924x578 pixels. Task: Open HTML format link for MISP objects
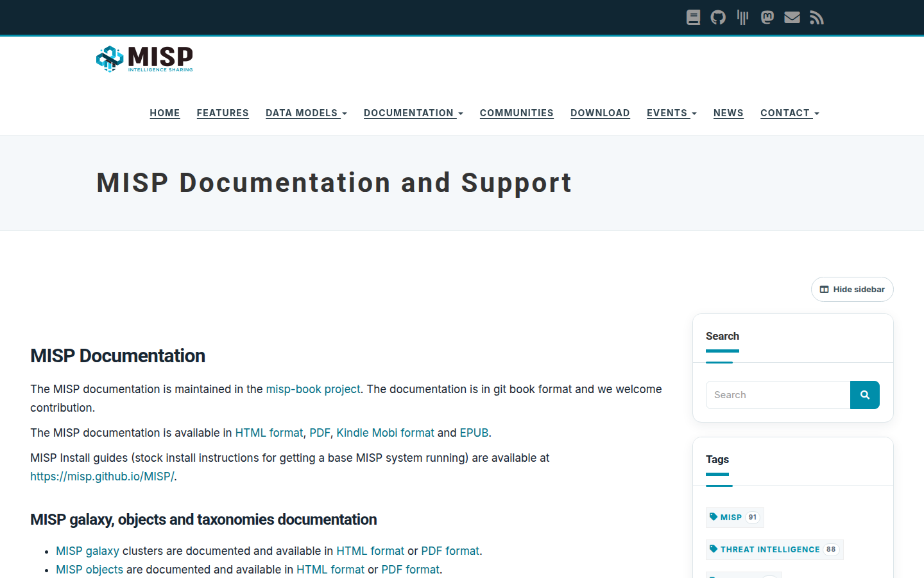tap(330, 570)
